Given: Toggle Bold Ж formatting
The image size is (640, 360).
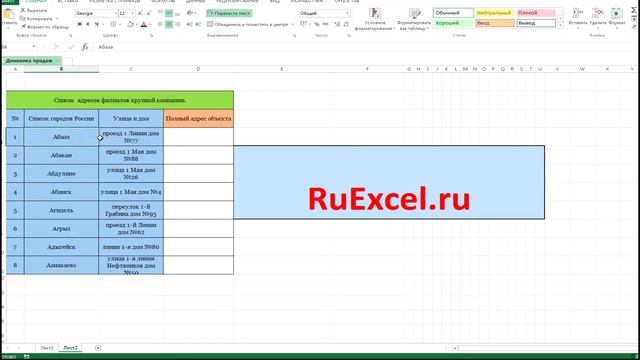Looking at the screenshot, I should (x=80, y=24).
